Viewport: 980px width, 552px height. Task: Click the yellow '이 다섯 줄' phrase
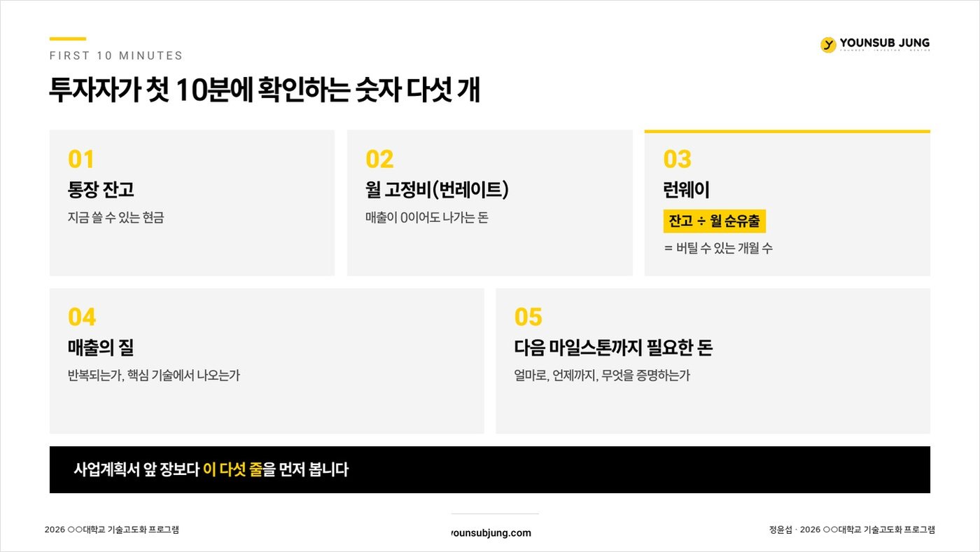click(x=232, y=469)
